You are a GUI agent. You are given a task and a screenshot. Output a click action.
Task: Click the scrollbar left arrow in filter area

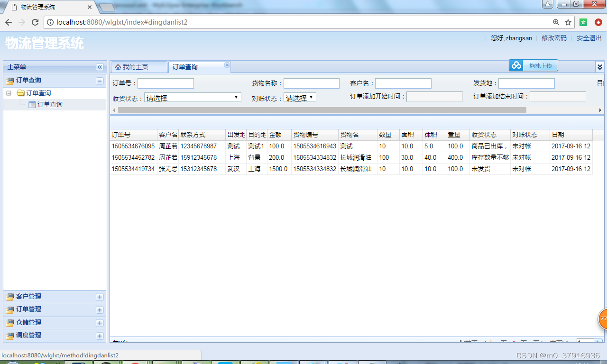(114, 110)
